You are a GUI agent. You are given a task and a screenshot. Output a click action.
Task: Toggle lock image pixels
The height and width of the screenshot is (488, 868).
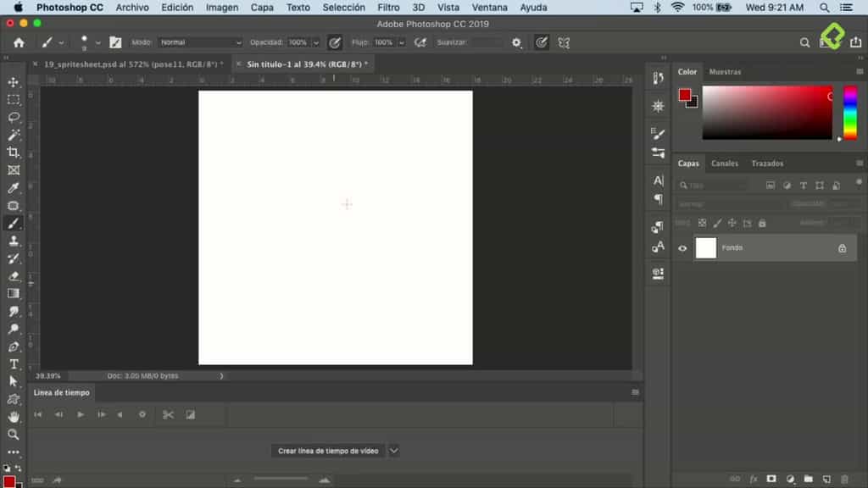(717, 223)
